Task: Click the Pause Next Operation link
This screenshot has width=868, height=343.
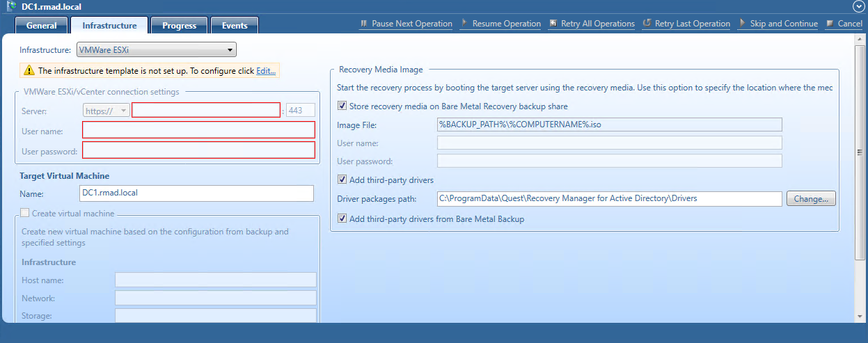Action: [x=412, y=24]
